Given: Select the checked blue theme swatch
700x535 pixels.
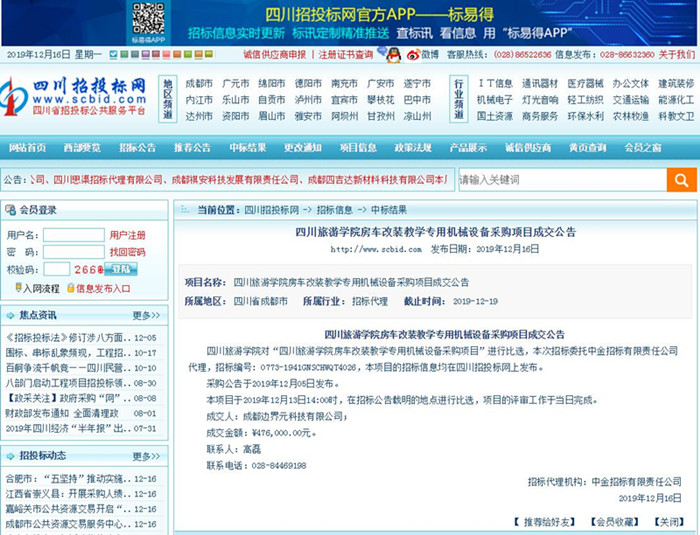Looking at the screenshot, I should click(x=113, y=54).
